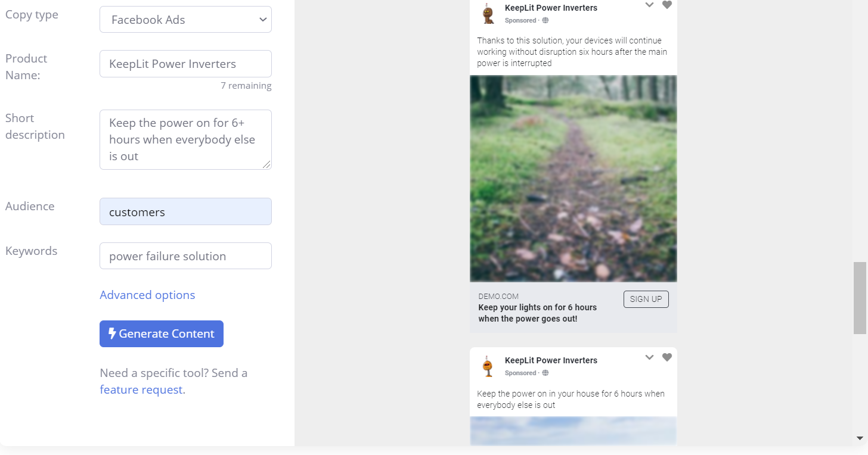Select the customers audience tag
The width and height of the screenshot is (868, 455).
click(x=185, y=211)
